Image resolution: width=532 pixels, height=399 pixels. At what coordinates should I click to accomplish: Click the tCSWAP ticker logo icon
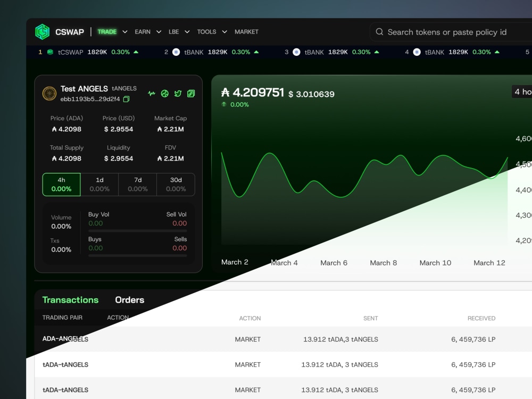[x=50, y=52]
